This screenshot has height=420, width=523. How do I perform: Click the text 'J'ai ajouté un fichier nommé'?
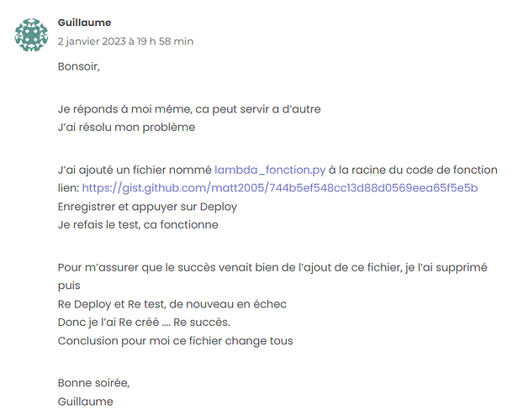point(135,170)
